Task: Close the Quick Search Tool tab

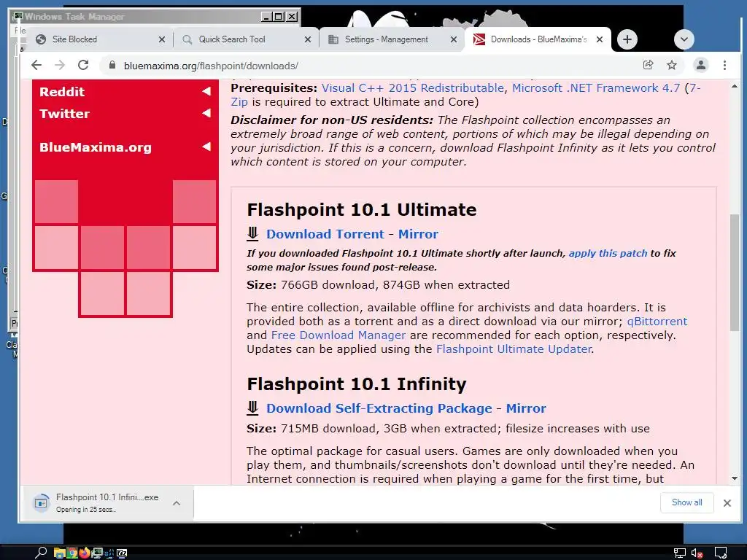Action: [308, 39]
